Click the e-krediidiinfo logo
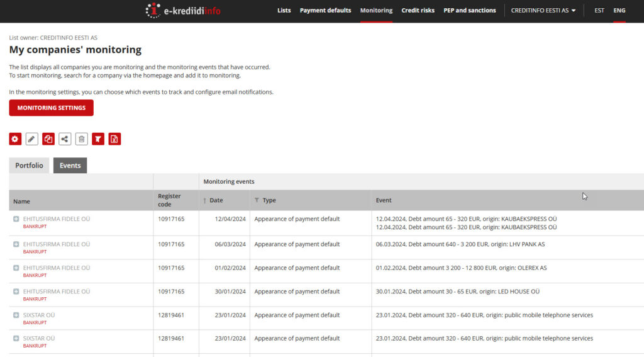Screen dimensions: 644x357 coord(183,10)
